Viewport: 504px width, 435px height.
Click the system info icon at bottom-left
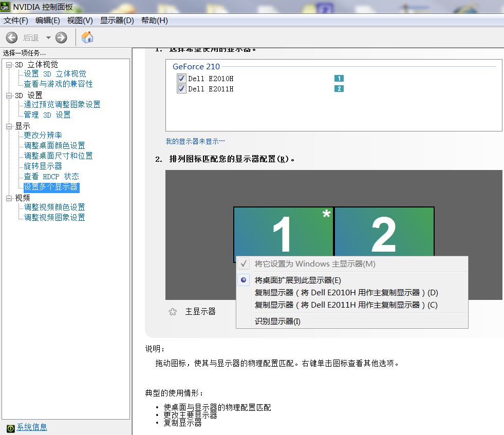tap(11, 428)
